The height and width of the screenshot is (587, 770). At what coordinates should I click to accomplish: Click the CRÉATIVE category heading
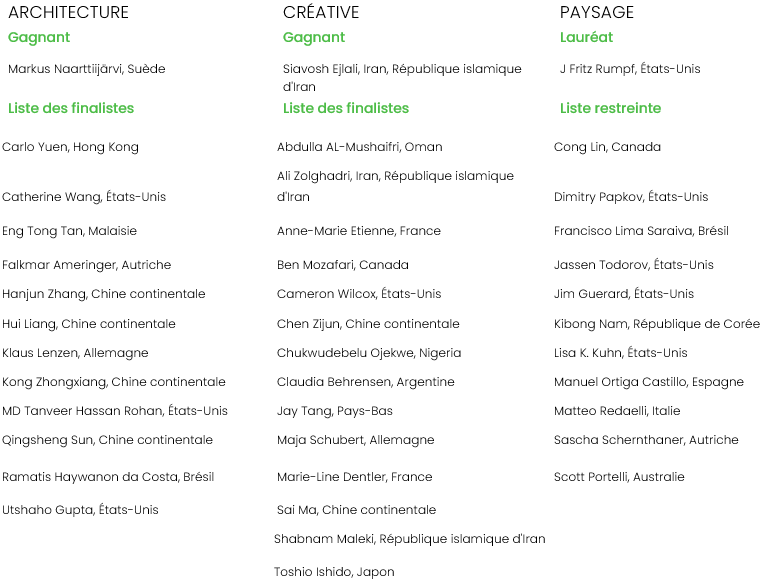pos(321,13)
